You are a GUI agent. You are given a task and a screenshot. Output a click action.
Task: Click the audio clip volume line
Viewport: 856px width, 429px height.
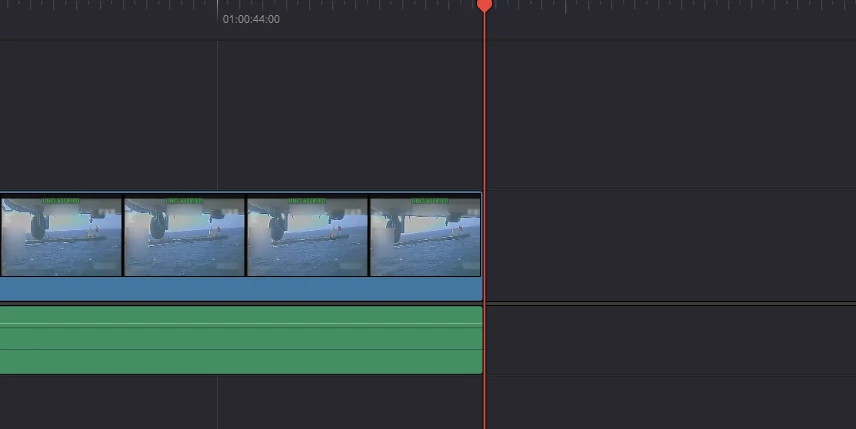[241, 324]
